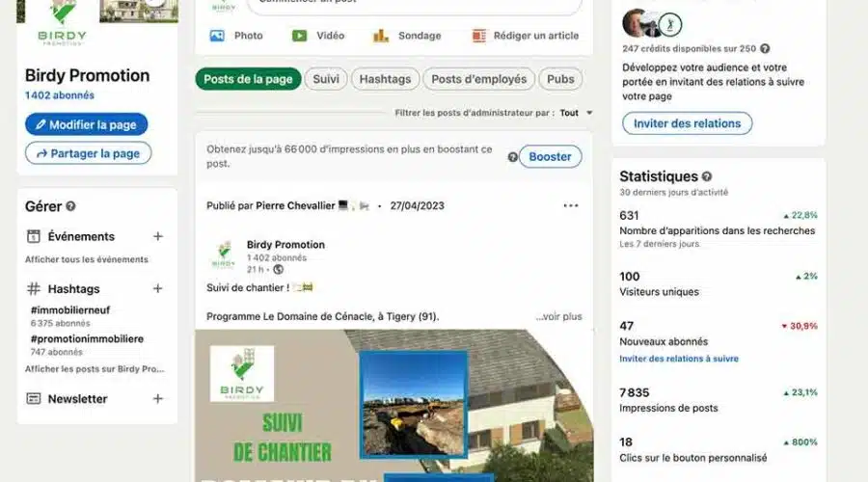The image size is (868, 482).
Task: Click the Photo icon in post composer
Action: tap(217, 36)
